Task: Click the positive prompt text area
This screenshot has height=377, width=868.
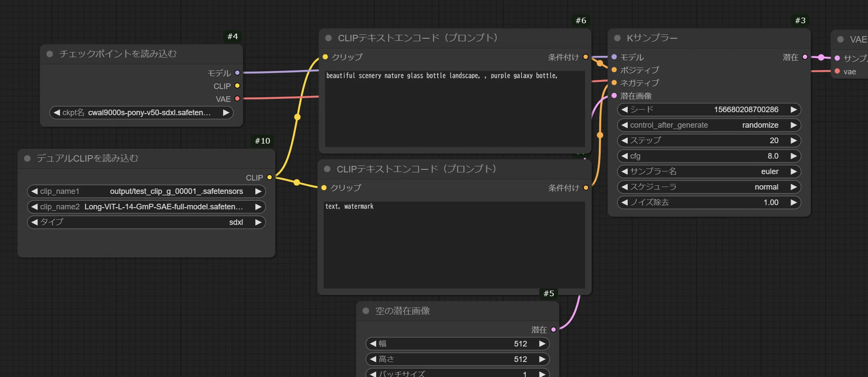Action: click(455, 109)
